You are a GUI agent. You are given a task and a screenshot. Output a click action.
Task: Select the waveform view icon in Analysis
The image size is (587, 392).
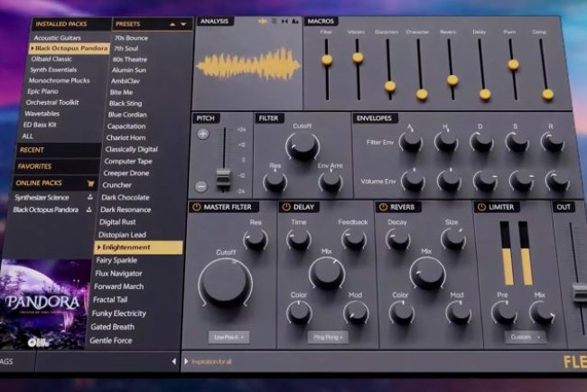(x=263, y=20)
